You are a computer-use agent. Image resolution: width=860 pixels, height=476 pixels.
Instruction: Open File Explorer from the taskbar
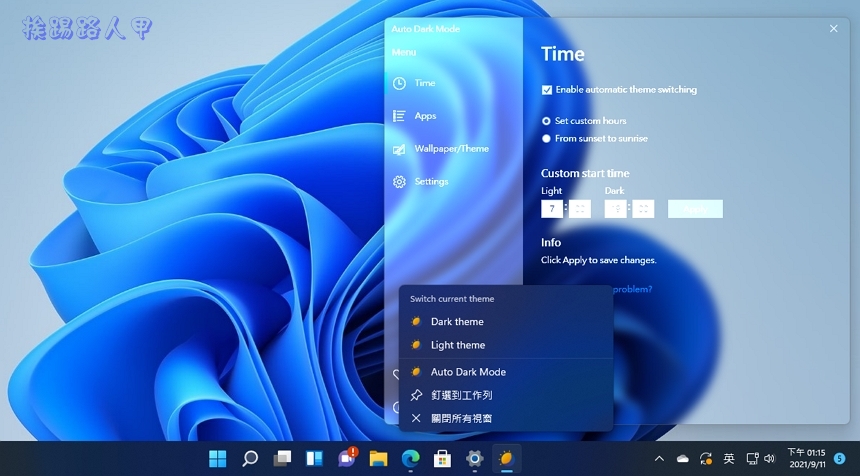click(378, 458)
